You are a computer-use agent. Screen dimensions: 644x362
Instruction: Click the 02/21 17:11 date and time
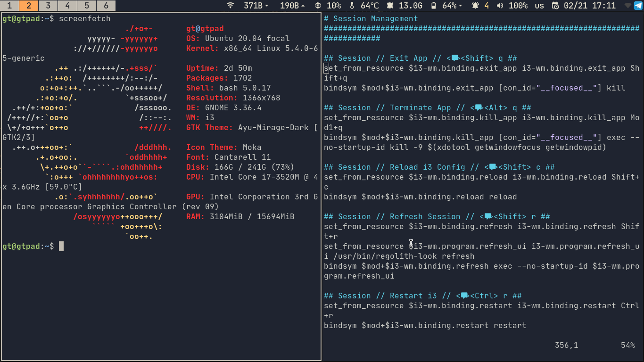(590, 6)
